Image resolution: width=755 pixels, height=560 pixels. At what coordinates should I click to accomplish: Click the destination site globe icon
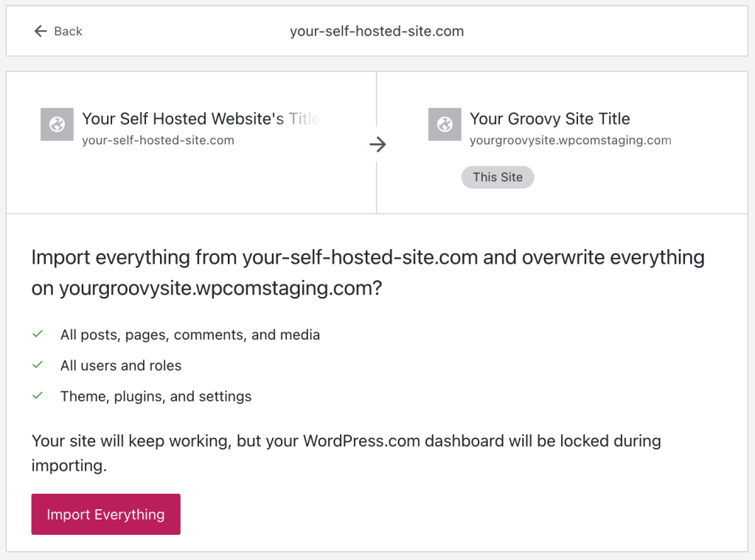[445, 124]
